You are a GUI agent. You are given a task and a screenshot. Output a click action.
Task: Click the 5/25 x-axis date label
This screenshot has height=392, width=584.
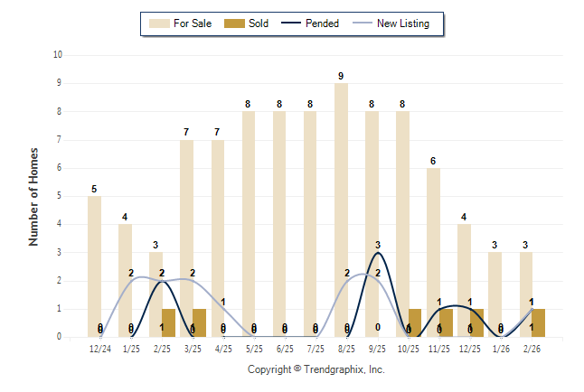tap(254, 348)
